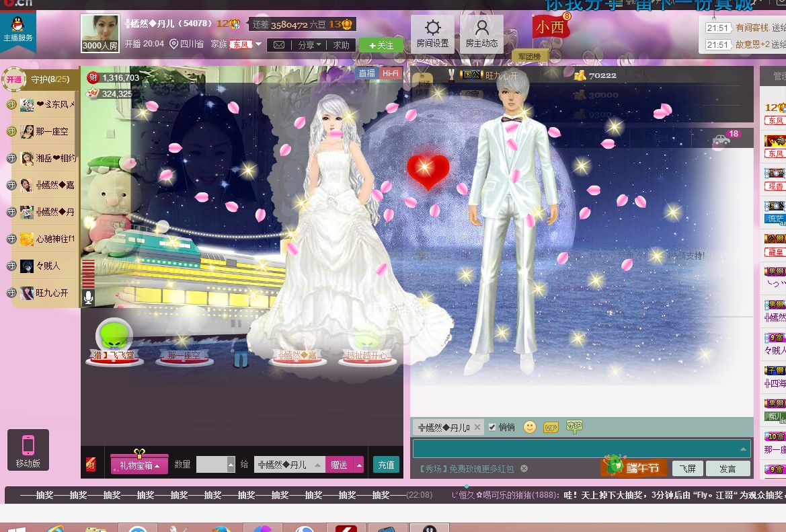Open the smiley emoji picker
The image size is (786, 532).
click(530, 427)
